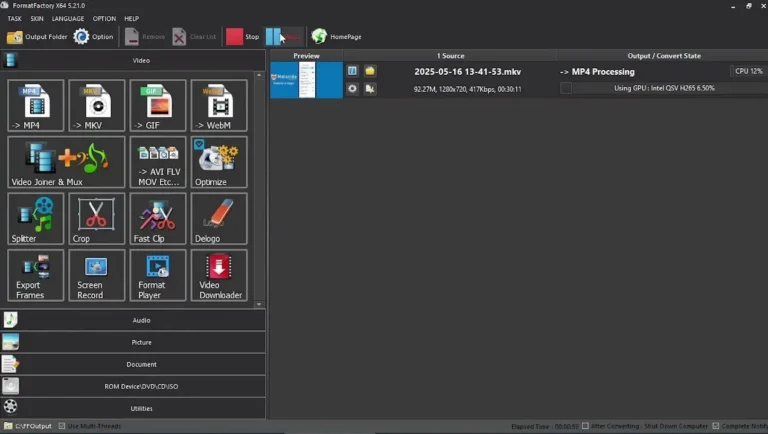
Task: Expand the ROM Device\DVD\CD\ISO category
Action: (x=133, y=386)
